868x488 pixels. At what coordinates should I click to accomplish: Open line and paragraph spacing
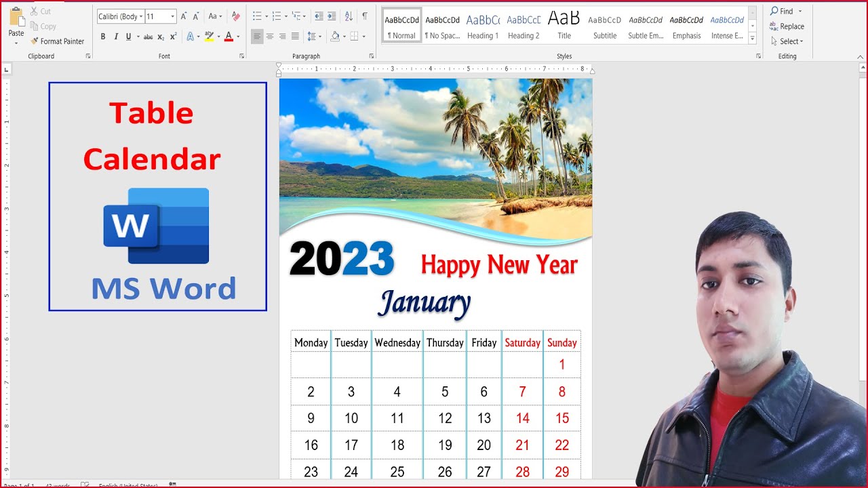coord(311,37)
